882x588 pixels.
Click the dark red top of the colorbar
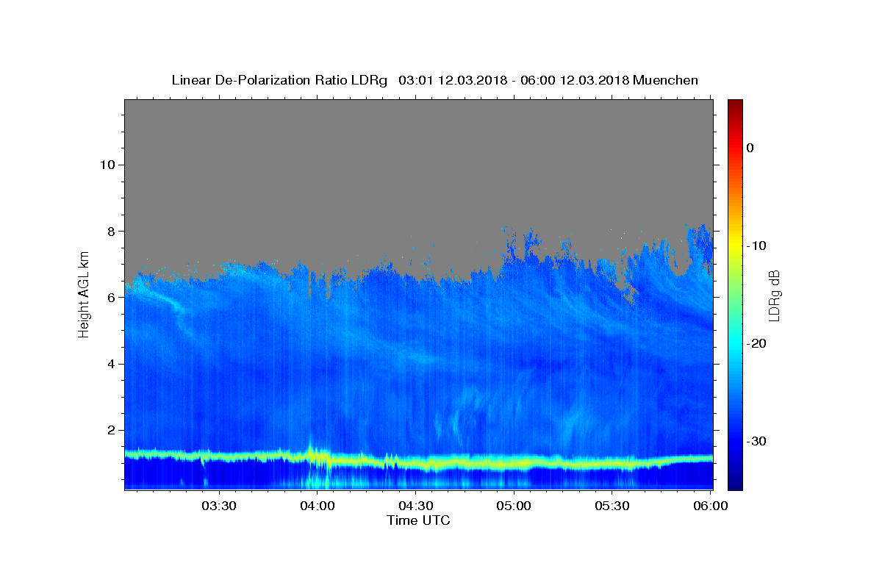[x=735, y=104]
